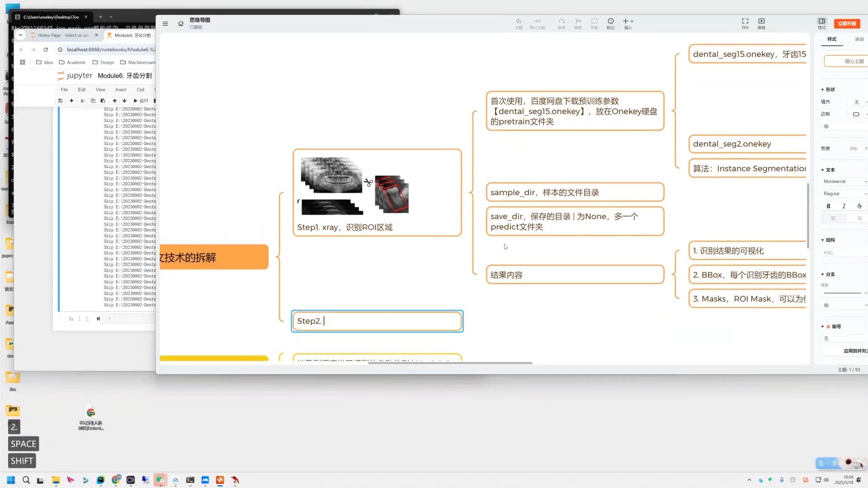Open the Academic bookmarks folder
868x488 pixels.
pos(72,62)
